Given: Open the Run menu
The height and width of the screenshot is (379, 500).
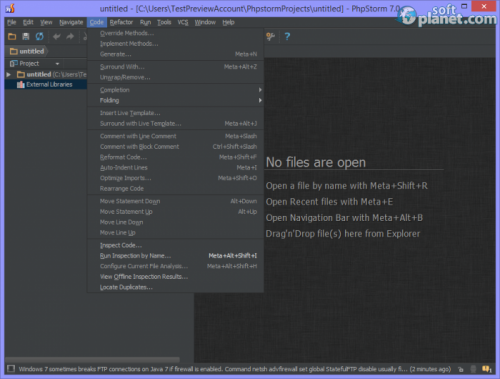Looking at the screenshot, I should click(145, 22).
